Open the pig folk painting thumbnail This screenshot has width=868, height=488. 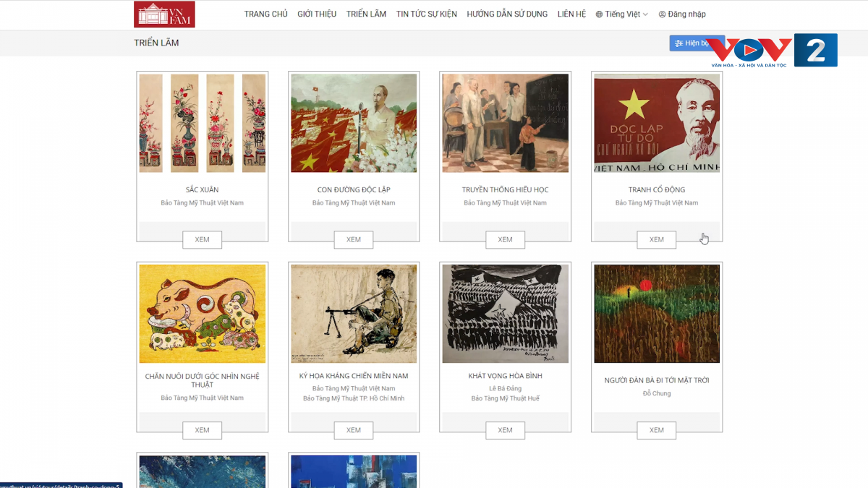tap(203, 314)
